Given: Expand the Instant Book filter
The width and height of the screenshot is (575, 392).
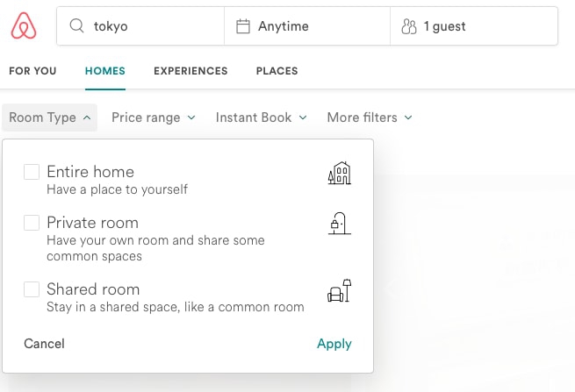Looking at the screenshot, I should tap(261, 118).
